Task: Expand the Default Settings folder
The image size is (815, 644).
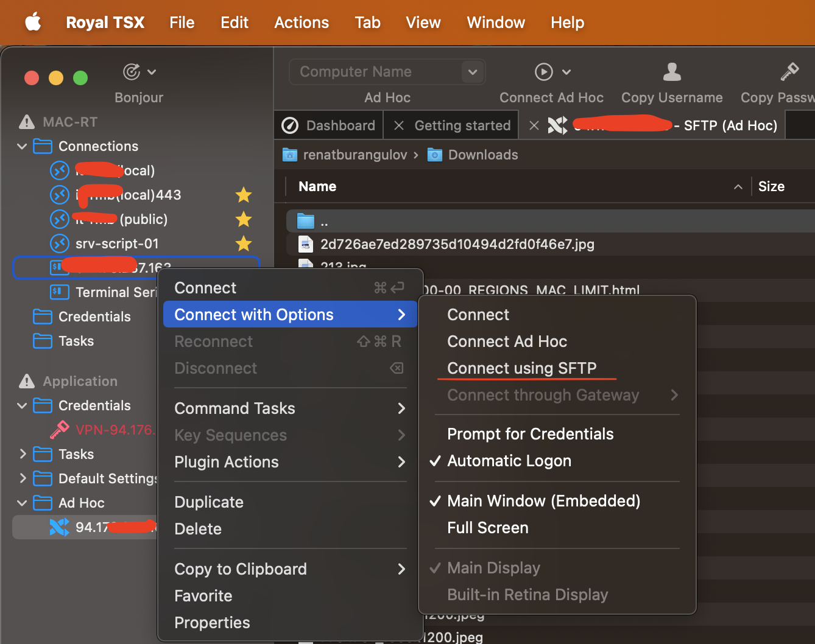Action: point(23,478)
